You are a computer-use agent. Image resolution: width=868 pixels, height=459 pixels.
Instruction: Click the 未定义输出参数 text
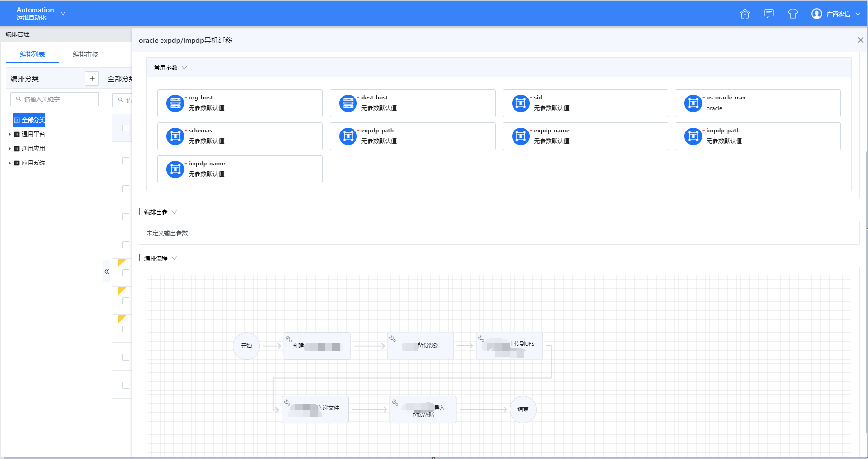coord(167,233)
